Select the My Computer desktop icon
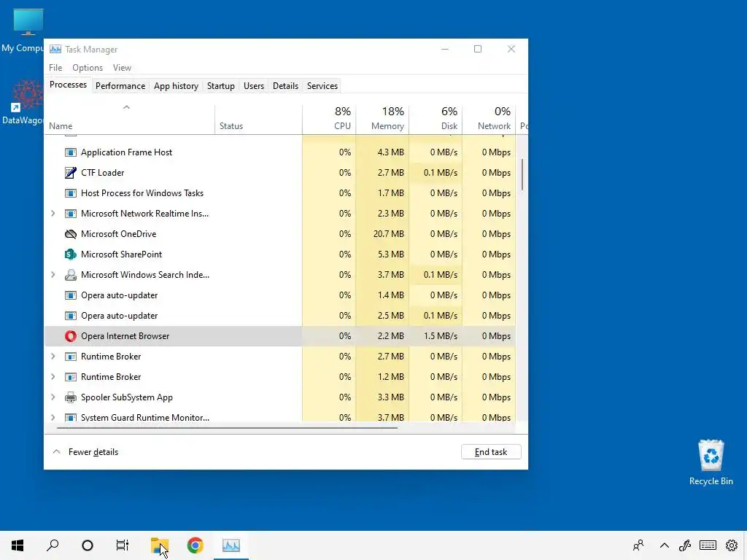This screenshot has height=560, width=747. tap(23, 31)
